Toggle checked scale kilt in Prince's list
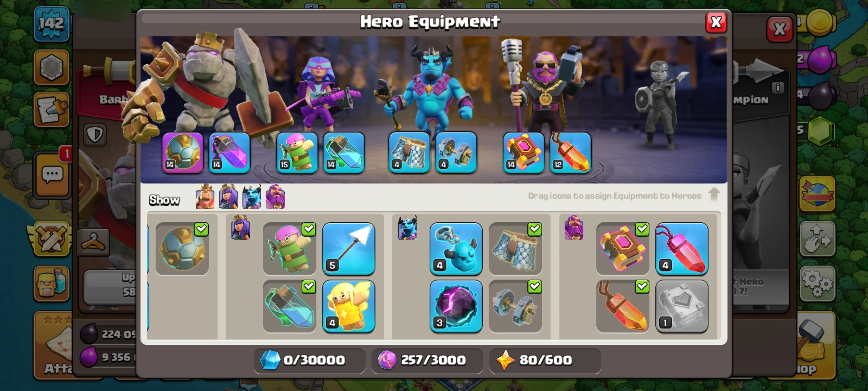Screen dimensions: 868x391 (x=515, y=249)
